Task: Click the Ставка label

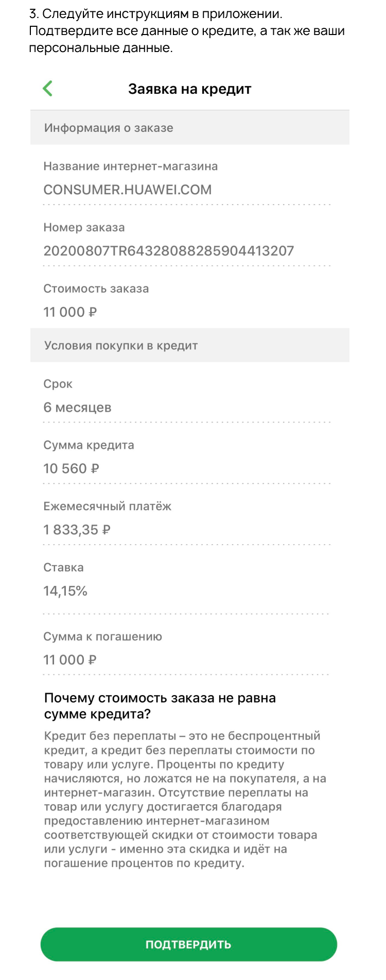Action: (63, 568)
